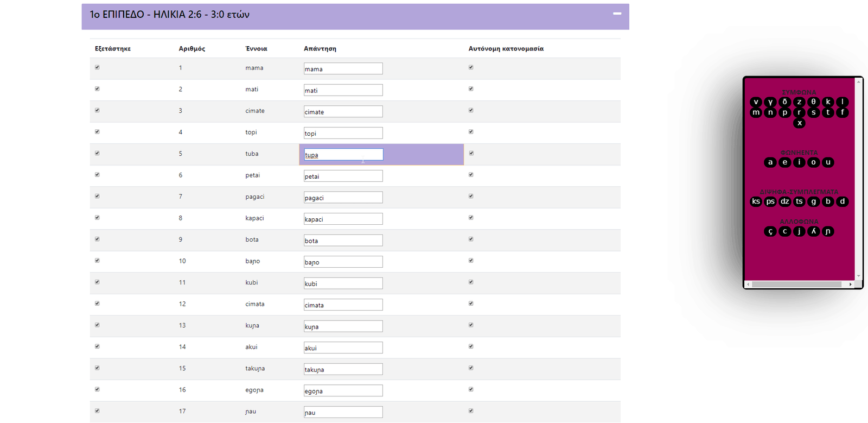Screen dimensions: 868x423
Task: Toggle Αυτόνομη κατονομασία for row 16 egoɲa
Action: coord(471,389)
